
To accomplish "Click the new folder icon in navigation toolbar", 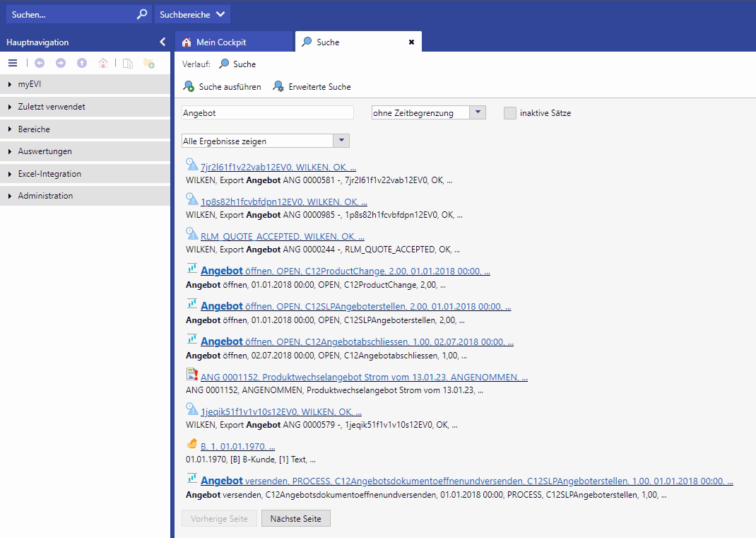I will (148, 63).
